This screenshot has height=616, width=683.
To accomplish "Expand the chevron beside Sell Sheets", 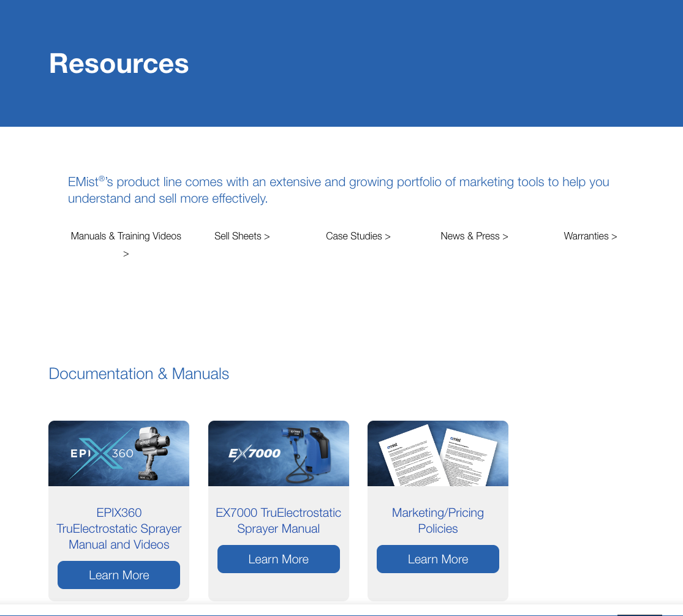I will pyautogui.click(x=267, y=236).
